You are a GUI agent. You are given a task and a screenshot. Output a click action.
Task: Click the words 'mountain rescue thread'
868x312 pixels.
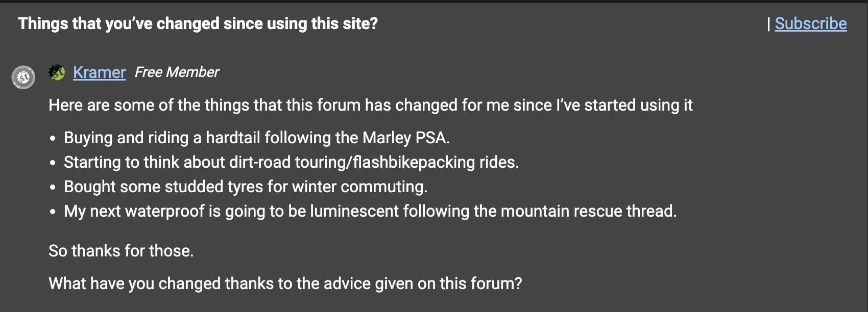coord(588,211)
